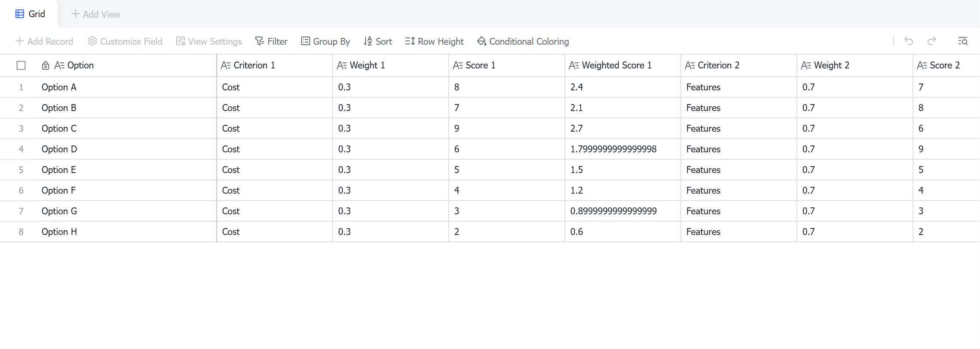Click the lock icon on Option column
This screenshot has height=349, width=980.
(45, 65)
